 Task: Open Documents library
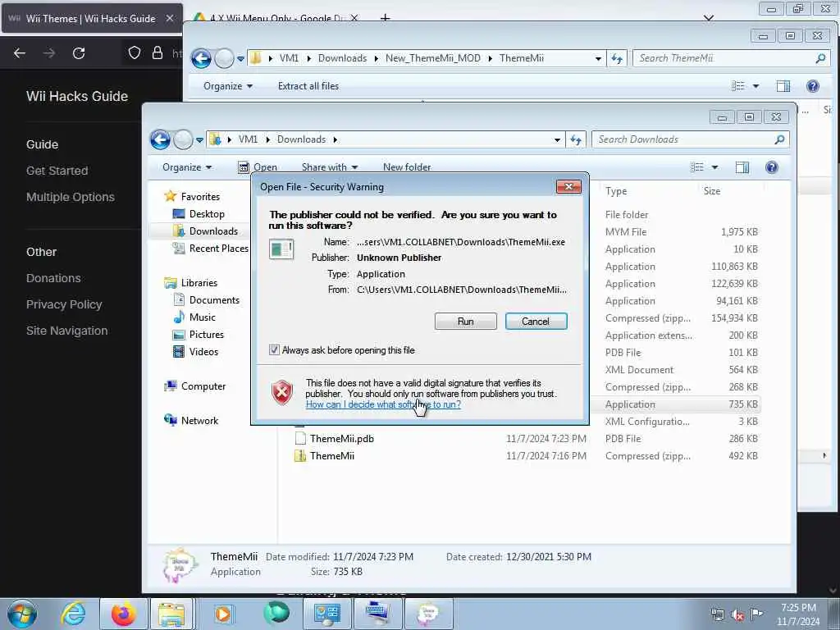coord(214,300)
